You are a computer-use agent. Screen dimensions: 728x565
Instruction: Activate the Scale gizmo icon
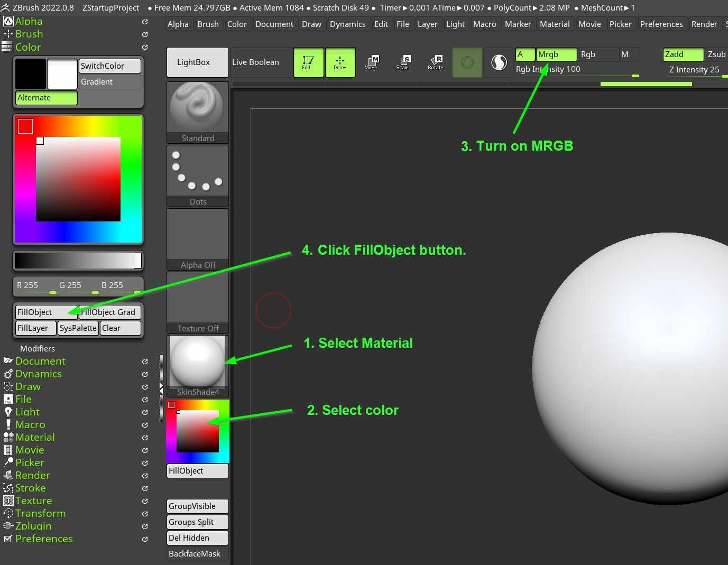[x=403, y=62]
